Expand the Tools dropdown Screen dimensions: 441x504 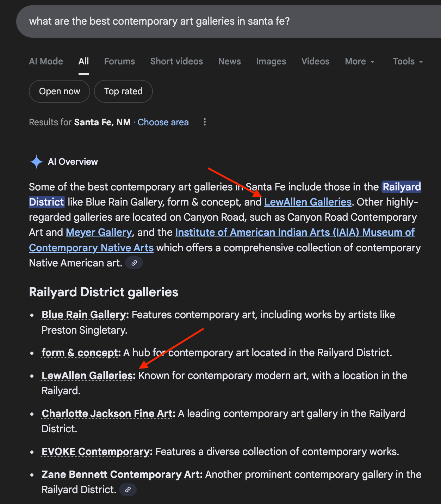click(x=408, y=62)
